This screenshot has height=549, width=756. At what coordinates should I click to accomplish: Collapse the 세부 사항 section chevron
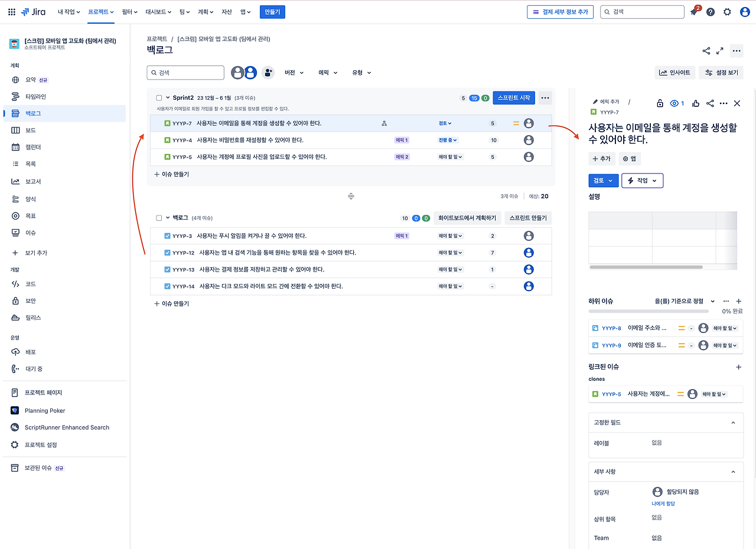coord(734,472)
